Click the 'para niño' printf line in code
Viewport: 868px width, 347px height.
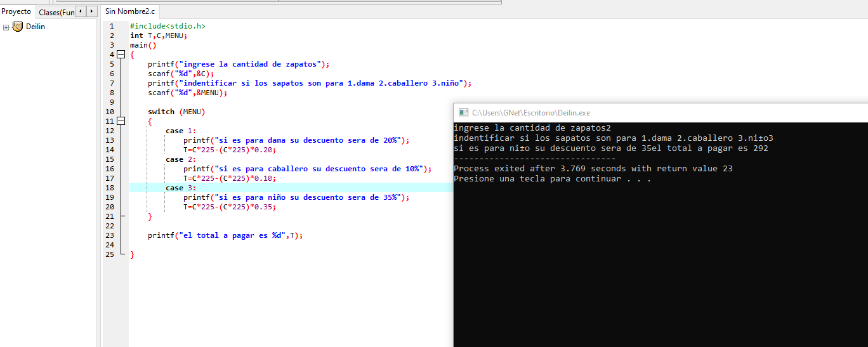297,197
